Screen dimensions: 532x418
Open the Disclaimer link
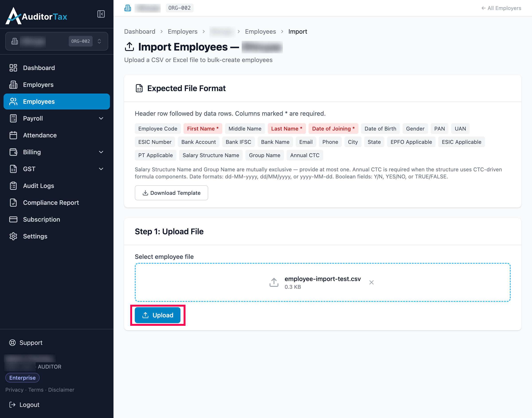point(61,390)
